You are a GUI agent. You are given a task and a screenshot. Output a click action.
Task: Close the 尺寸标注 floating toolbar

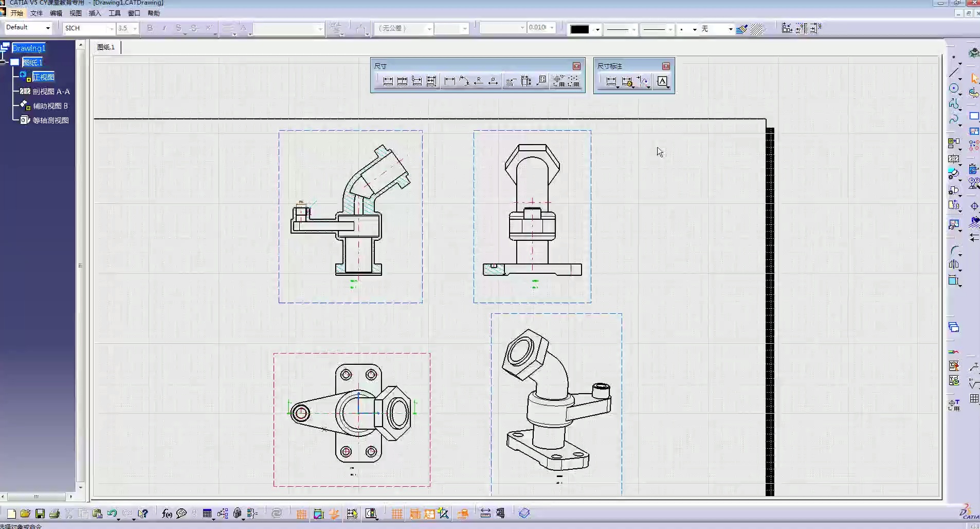tap(666, 66)
